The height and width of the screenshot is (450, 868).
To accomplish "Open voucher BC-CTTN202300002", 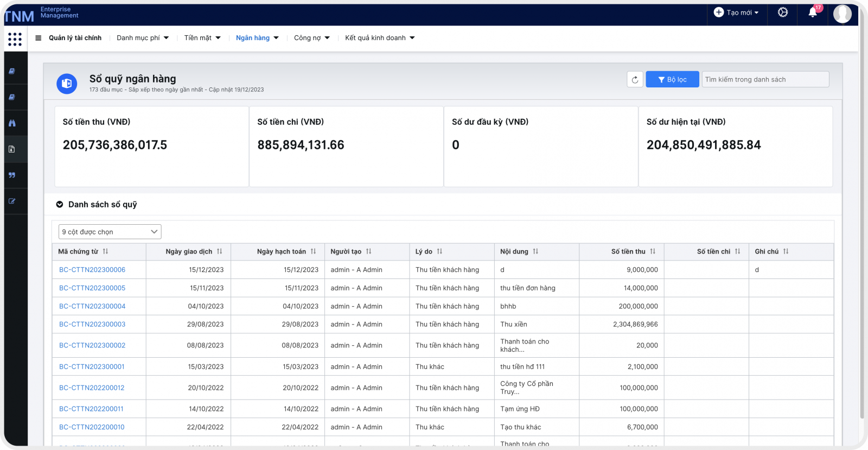I will [92, 345].
